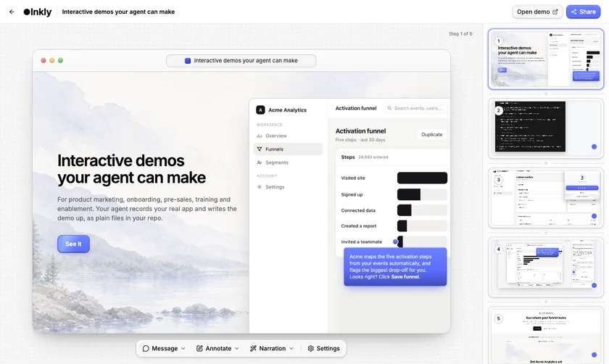The image size is (609, 364).
Task: Click the Narration magic wand icon
Action: (x=253, y=349)
